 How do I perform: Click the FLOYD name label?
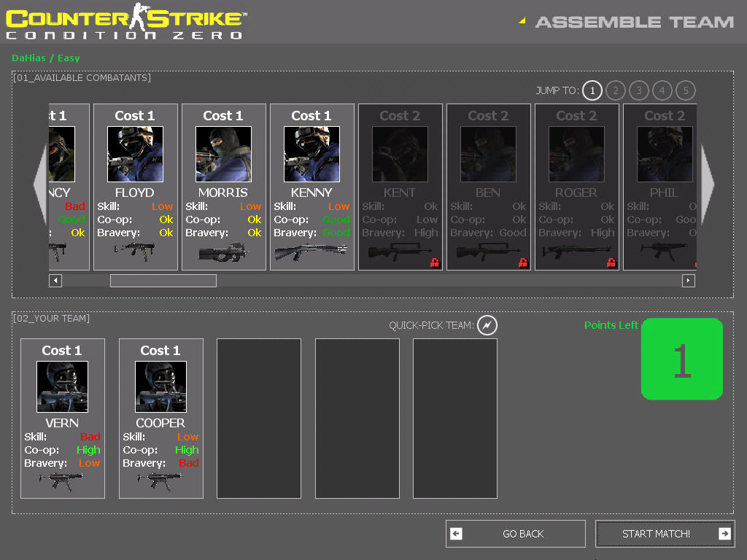click(x=135, y=192)
